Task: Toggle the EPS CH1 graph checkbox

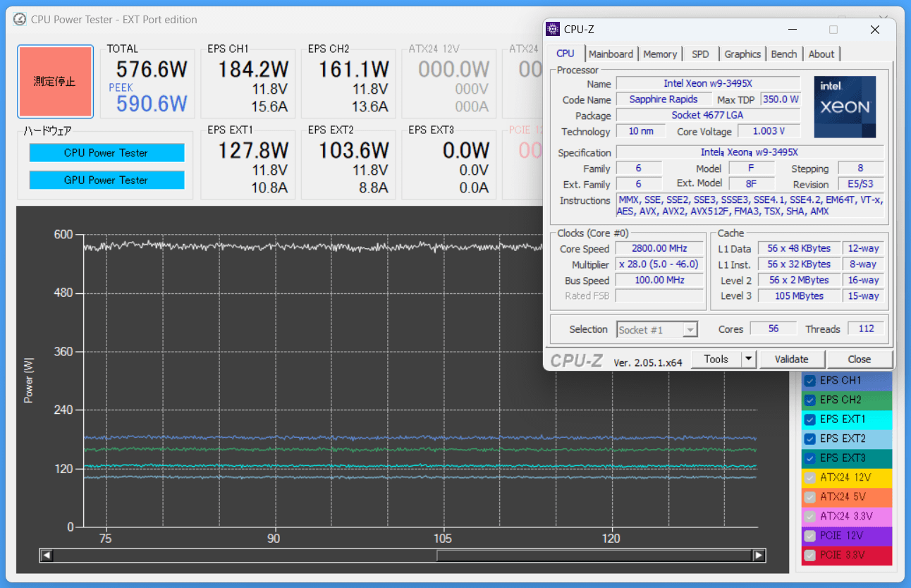Action: coord(809,381)
